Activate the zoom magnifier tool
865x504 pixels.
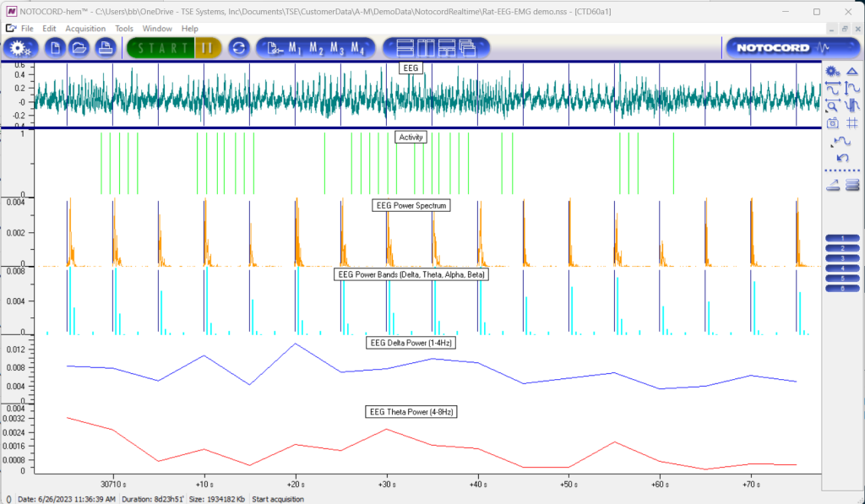pyautogui.click(x=832, y=106)
